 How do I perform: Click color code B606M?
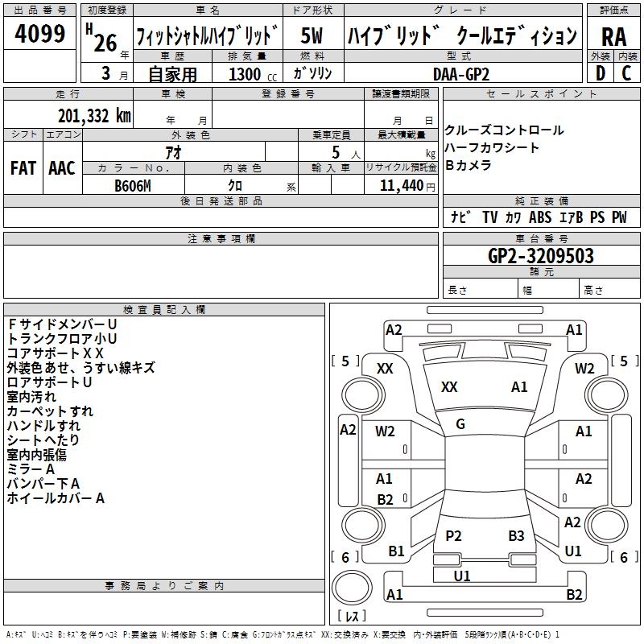[x=133, y=186]
